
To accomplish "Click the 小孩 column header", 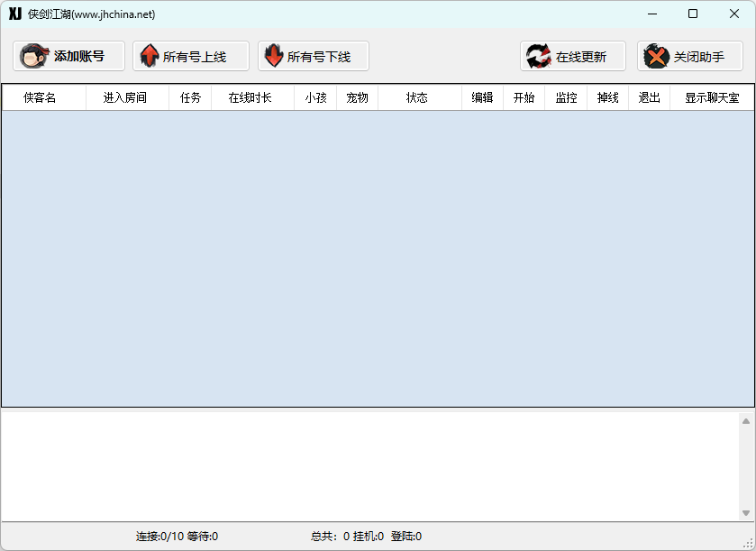I will point(315,98).
